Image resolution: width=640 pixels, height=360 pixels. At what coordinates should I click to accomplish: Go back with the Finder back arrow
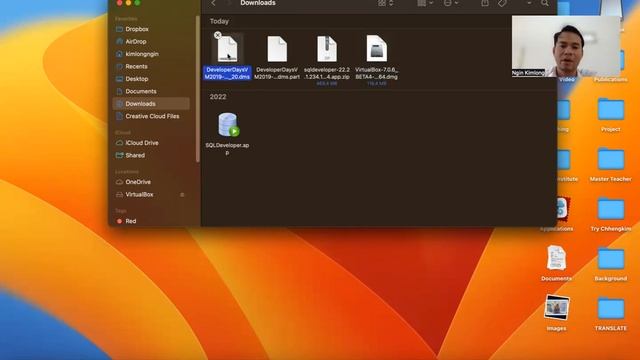213,3
